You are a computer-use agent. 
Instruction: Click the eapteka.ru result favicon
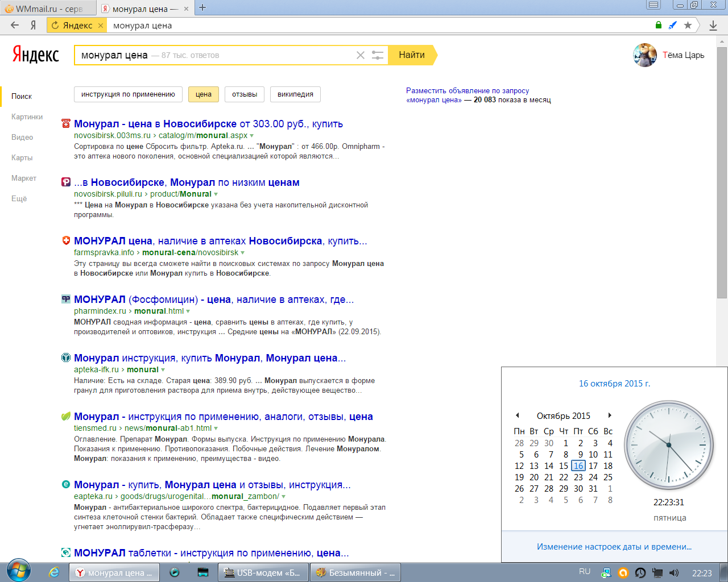point(66,484)
